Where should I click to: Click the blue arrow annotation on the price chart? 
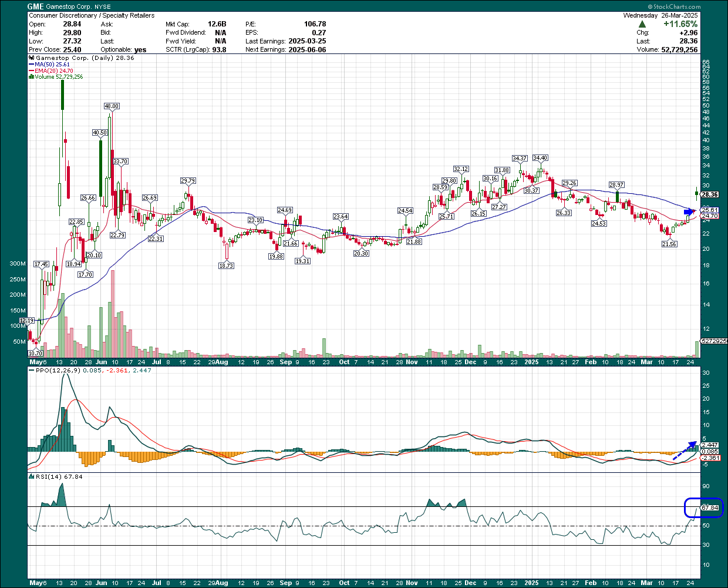pyautogui.click(x=688, y=211)
